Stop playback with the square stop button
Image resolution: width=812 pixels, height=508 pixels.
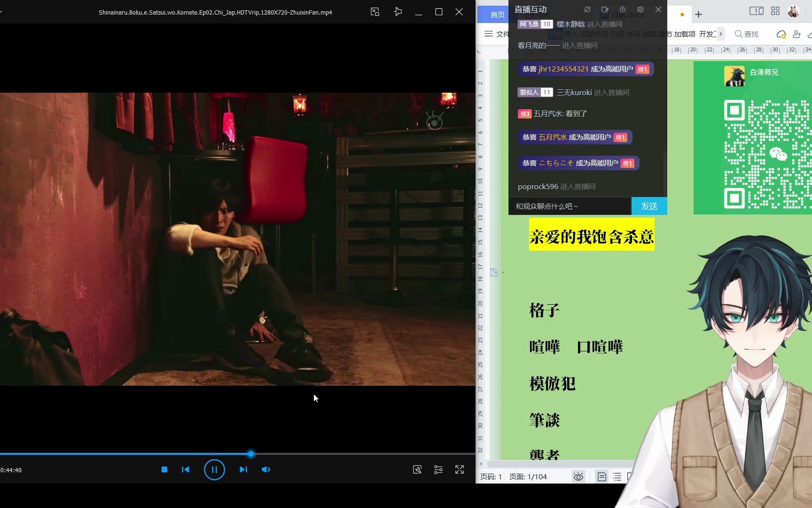pos(164,469)
